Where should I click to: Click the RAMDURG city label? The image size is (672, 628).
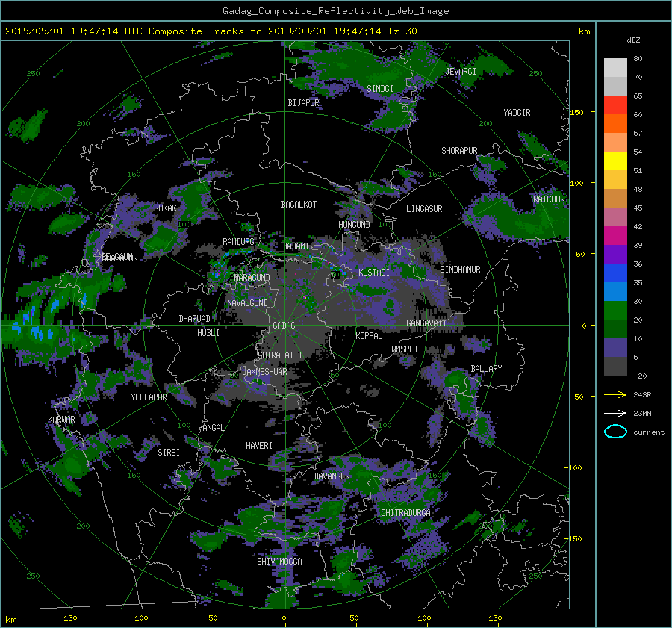[x=238, y=242]
